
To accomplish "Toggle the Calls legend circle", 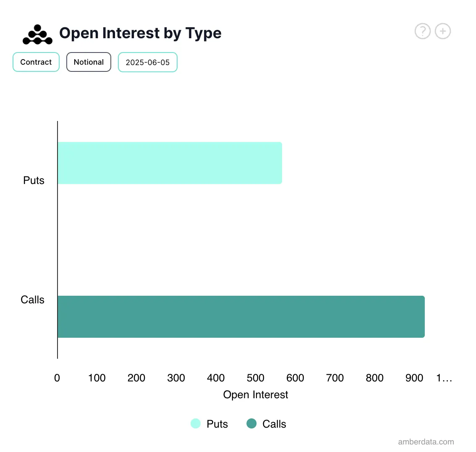I will tap(251, 423).
